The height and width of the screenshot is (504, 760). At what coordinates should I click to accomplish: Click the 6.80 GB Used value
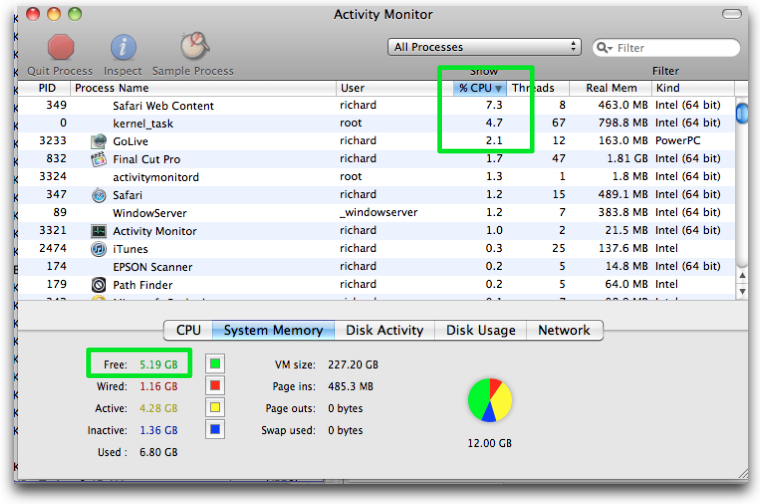coord(158,452)
